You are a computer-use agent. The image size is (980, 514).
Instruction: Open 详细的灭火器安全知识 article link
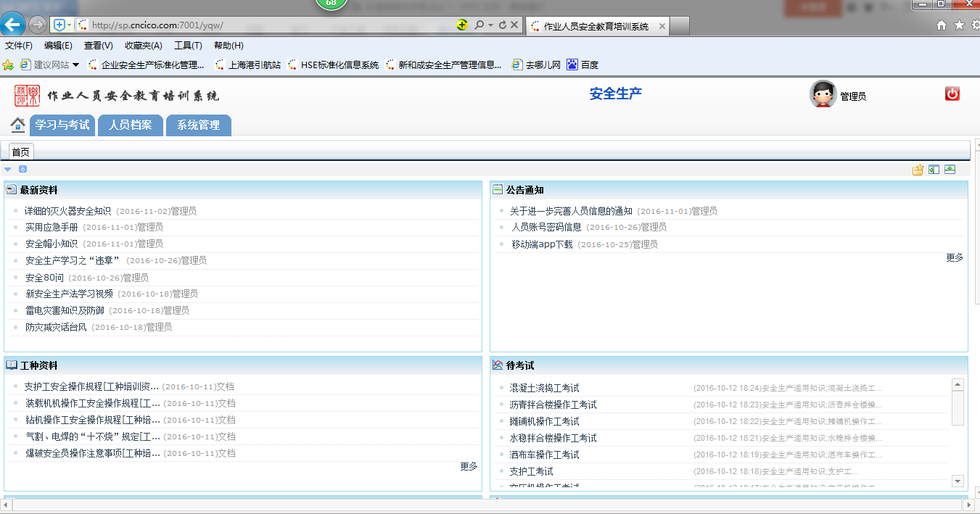67,211
